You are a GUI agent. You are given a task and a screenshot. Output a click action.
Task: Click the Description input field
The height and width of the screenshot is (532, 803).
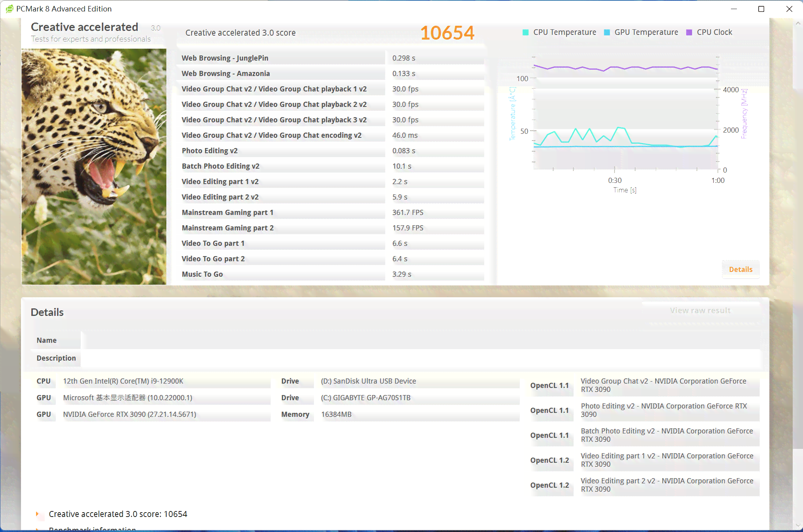pyautogui.click(x=421, y=358)
